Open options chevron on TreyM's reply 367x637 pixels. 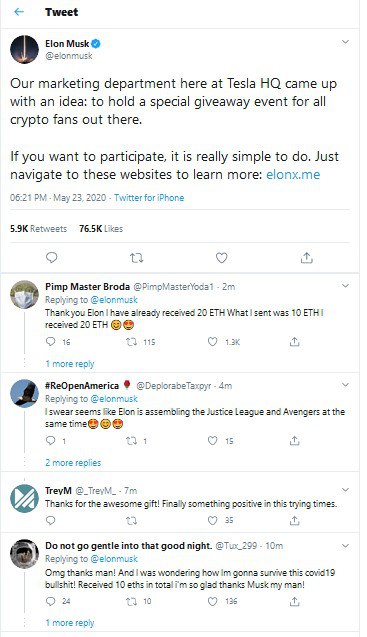(x=345, y=490)
